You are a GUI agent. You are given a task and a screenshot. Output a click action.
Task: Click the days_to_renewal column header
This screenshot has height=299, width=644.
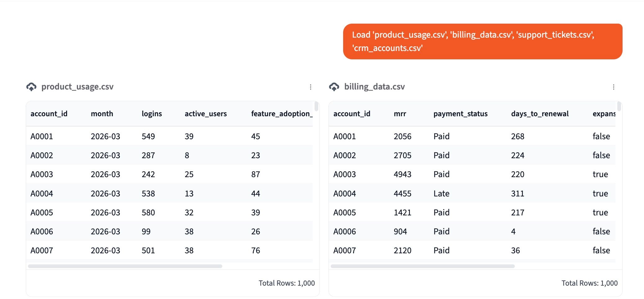[540, 114]
